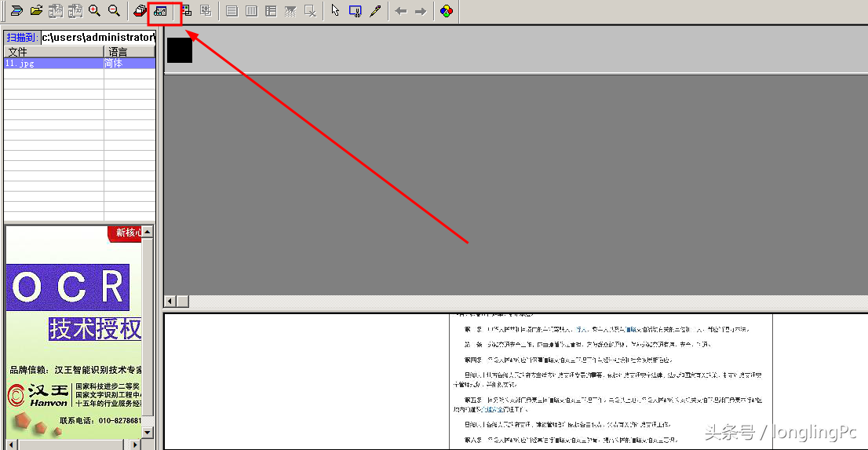Click the scanner icon to scan a document
This screenshot has width=868, height=450.
click(x=16, y=10)
